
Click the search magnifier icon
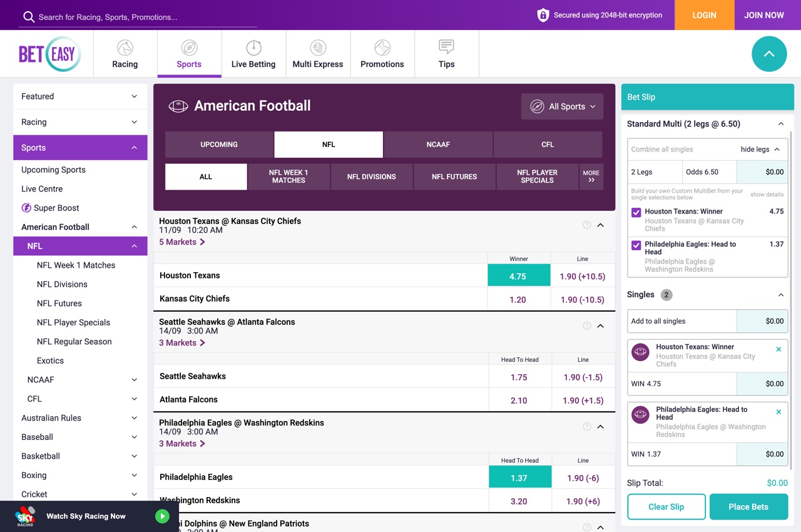(29, 17)
